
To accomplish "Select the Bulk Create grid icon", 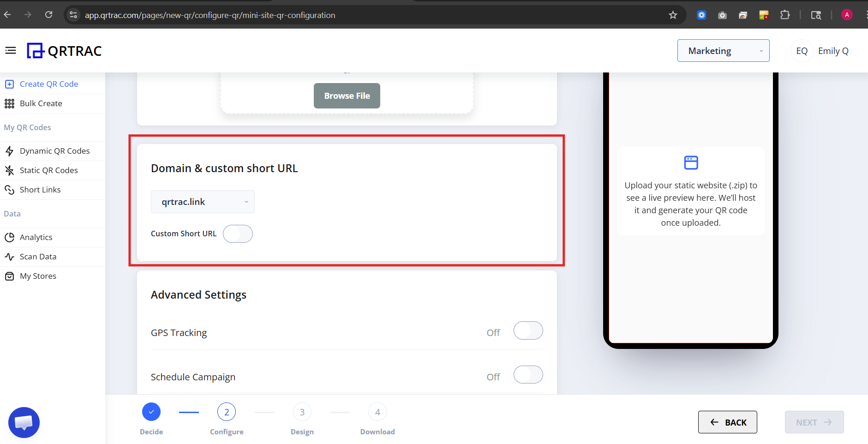I will point(9,103).
